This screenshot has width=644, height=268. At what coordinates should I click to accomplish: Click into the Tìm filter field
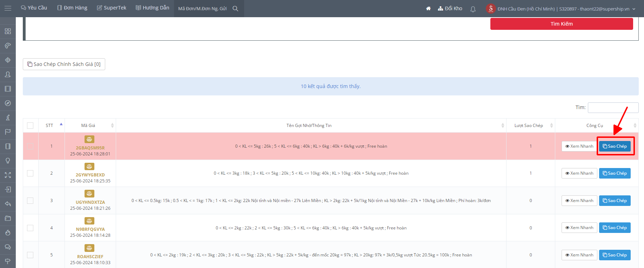[x=613, y=108]
